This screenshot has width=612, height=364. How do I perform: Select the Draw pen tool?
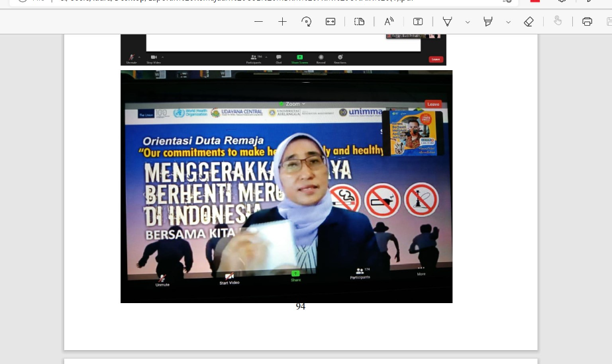pos(447,22)
